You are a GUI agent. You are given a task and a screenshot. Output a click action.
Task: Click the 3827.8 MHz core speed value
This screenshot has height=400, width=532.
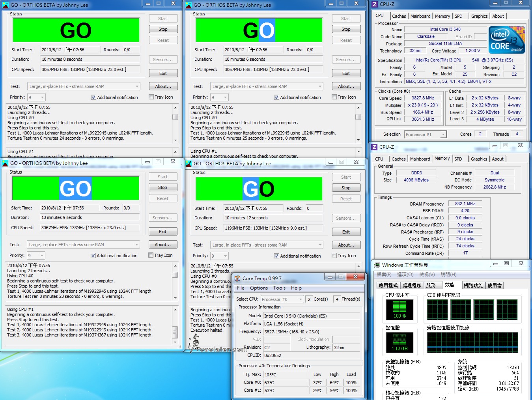(x=423, y=98)
